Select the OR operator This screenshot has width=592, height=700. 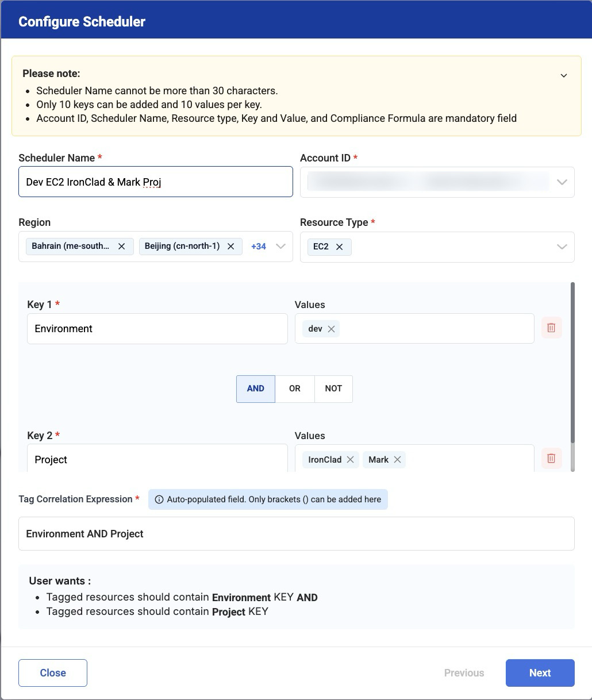tap(295, 389)
